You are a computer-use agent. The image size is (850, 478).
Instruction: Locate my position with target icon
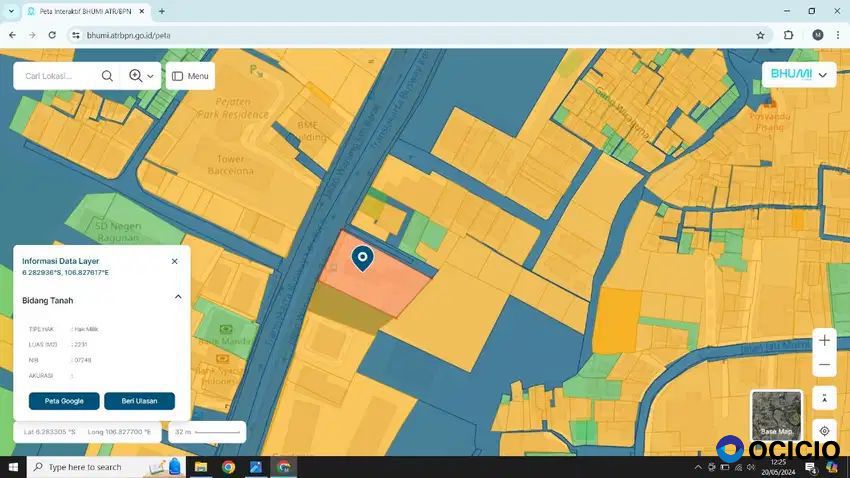tap(824, 431)
